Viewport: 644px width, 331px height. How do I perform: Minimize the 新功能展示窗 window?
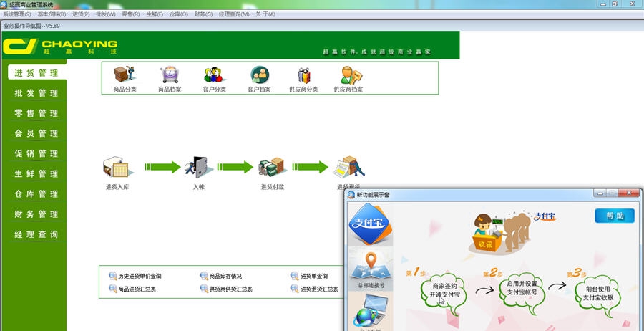coord(599,193)
